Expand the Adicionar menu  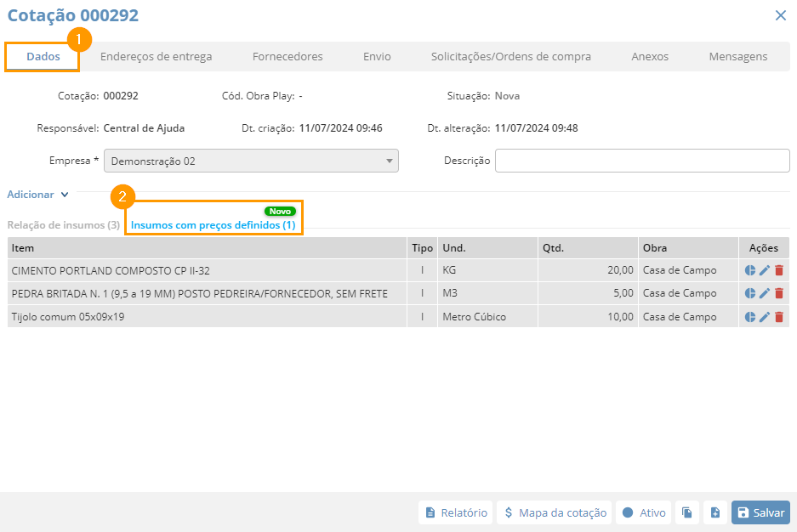click(37, 195)
